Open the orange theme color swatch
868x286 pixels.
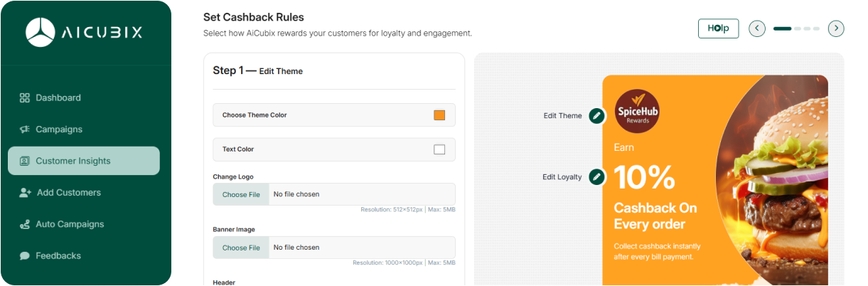(x=439, y=115)
